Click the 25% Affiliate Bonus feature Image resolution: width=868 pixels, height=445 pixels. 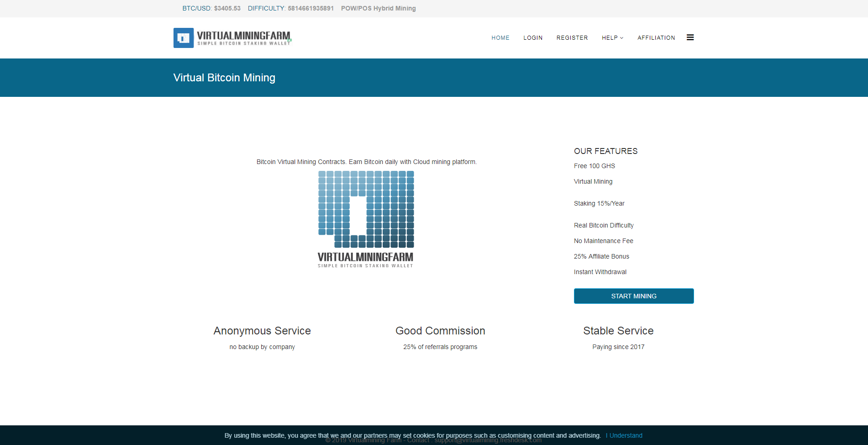[601, 256]
